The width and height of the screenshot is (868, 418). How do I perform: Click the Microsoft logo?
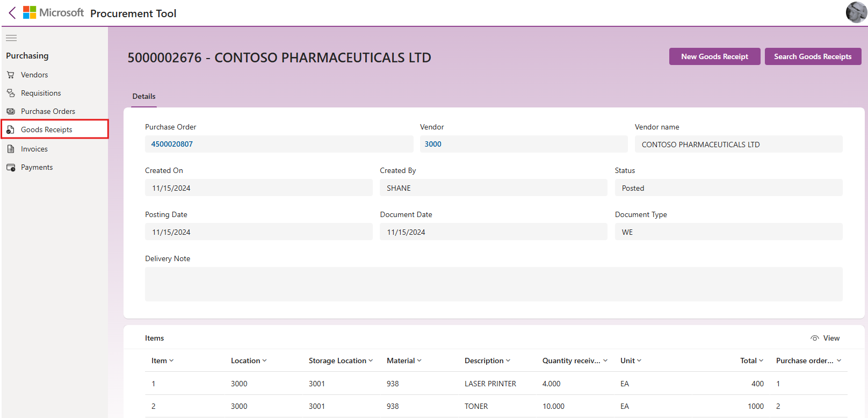click(53, 12)
